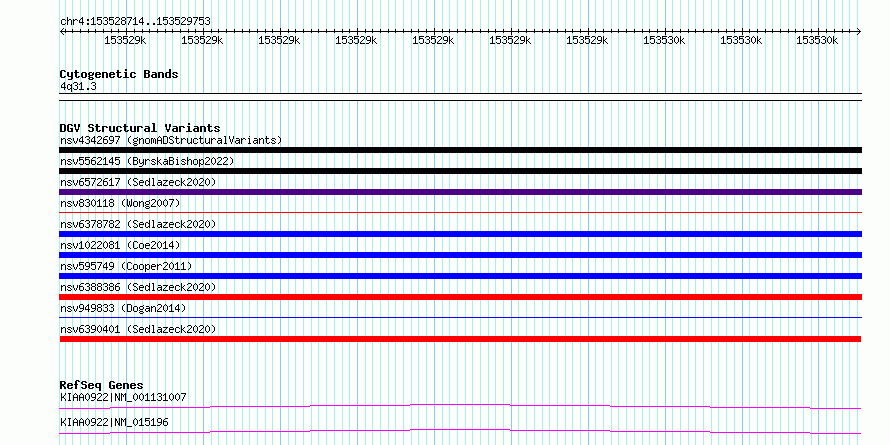Viewport: 890px width, 445px height.
Task: Open the KIAA0922|NM_015196 gene label
Action: pos(114,422)
